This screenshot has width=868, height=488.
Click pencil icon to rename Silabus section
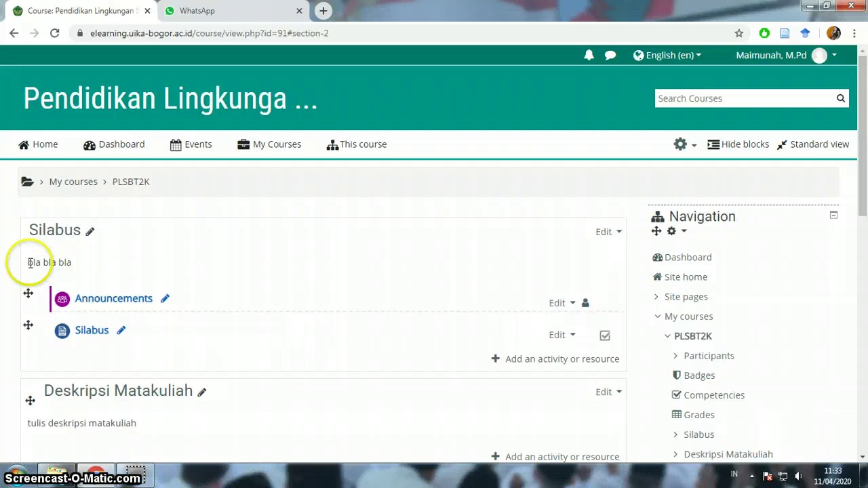click(90, 232)
